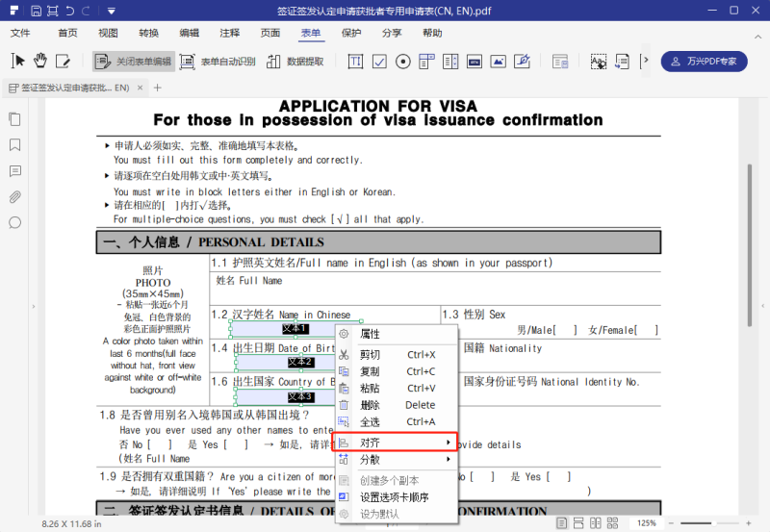Click 万兴PDF专家 account button
Screen dimensions: 770x532
(x=704, y=62)
